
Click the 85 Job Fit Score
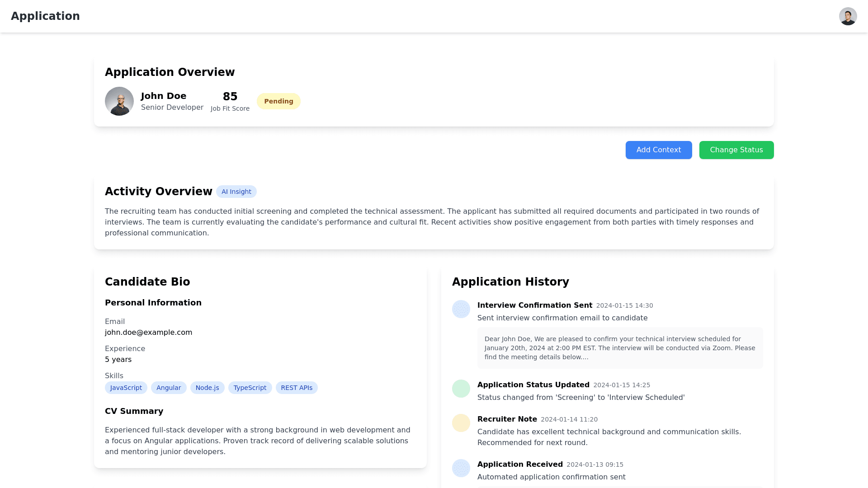(230, 97)
